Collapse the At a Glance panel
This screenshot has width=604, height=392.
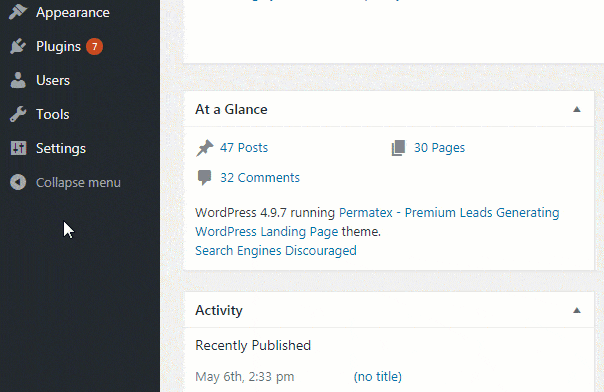577,109
